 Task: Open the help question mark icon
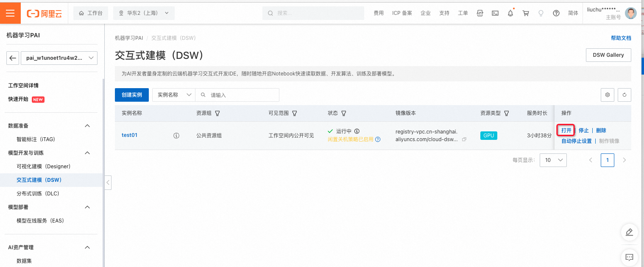[x=556, y=13]
